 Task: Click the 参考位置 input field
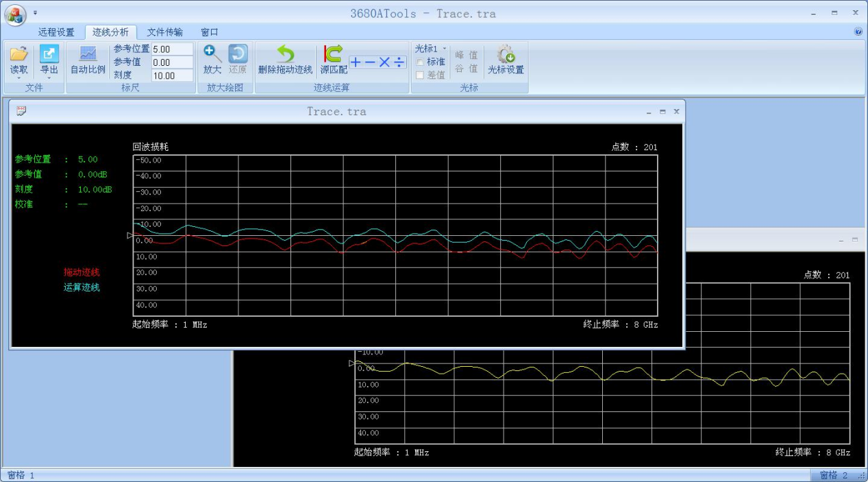pyautogui.click(x=172, y=49)
